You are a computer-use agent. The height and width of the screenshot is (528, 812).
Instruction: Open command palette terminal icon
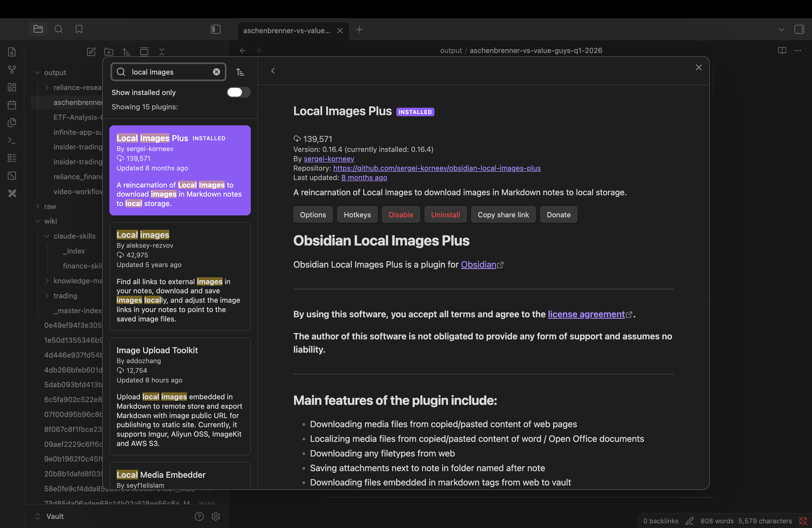pyautogui.click(x=12, y=140)
